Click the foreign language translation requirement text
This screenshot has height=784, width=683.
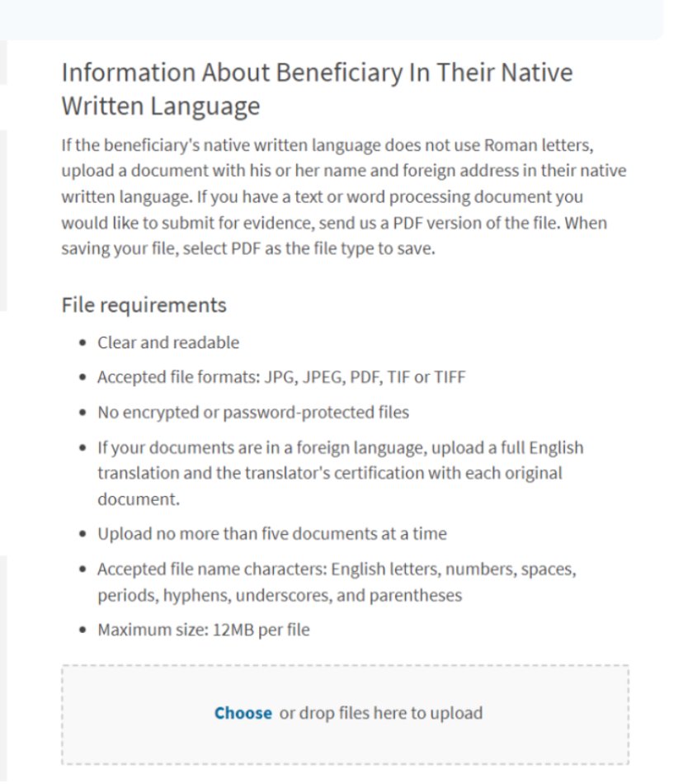pyautogui.click(x=340, y=447)
